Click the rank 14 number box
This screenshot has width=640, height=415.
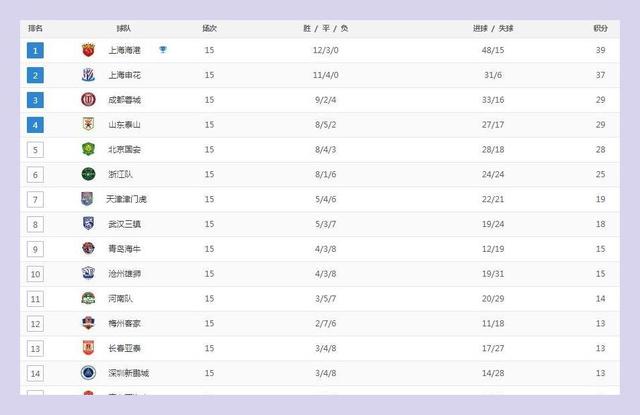click(35, 373)
